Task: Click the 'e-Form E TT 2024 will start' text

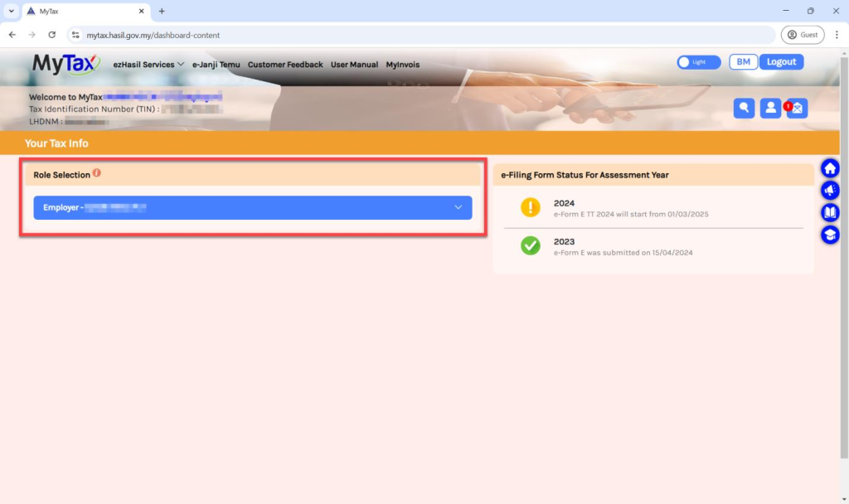Action: [631, 215]
